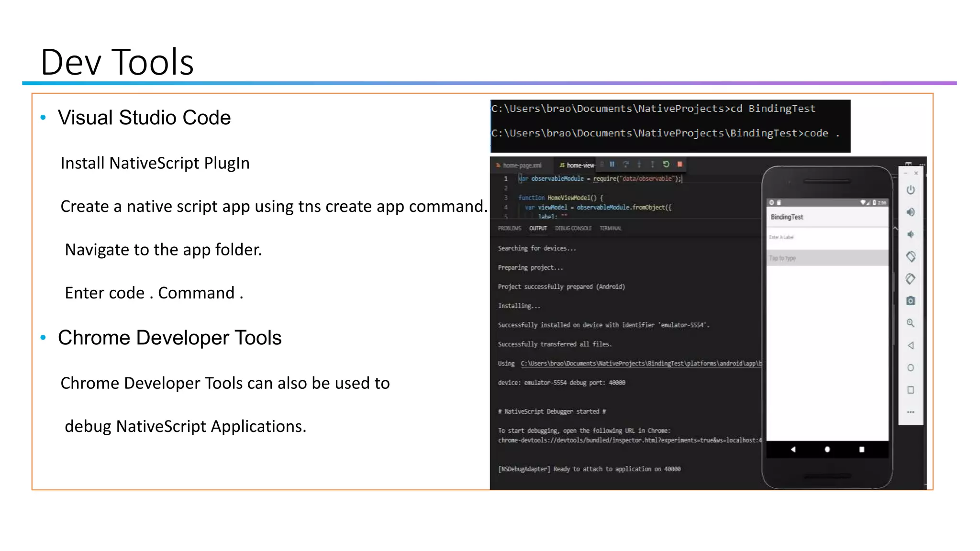
Task: Click the 'Tap to type' text field
Action: click(x=827, y=258)
